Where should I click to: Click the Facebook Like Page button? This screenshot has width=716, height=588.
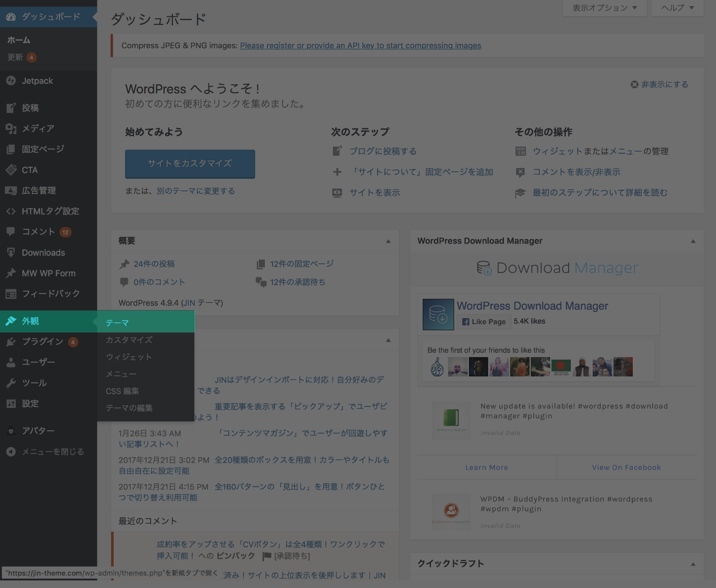click(484, 322)
